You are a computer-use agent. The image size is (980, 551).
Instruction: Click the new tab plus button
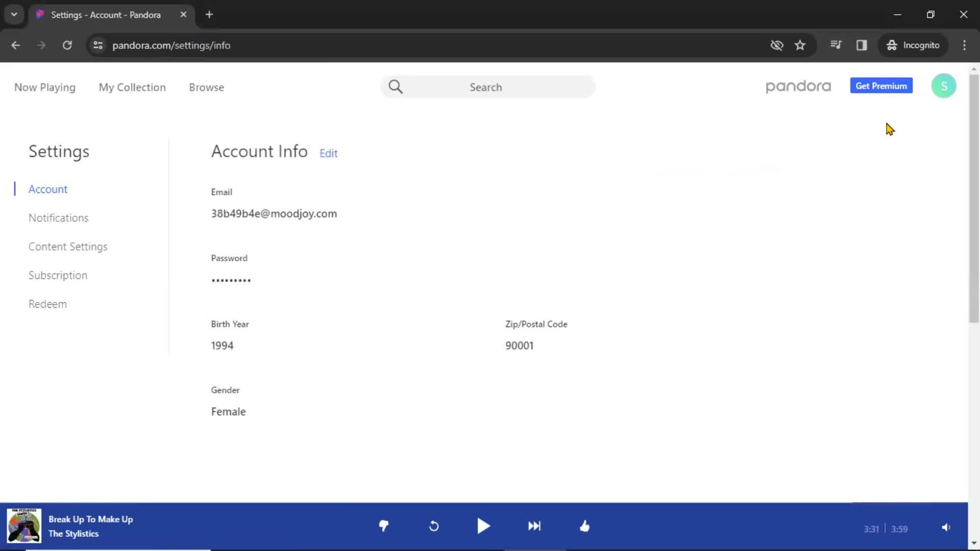pos(209,14)
